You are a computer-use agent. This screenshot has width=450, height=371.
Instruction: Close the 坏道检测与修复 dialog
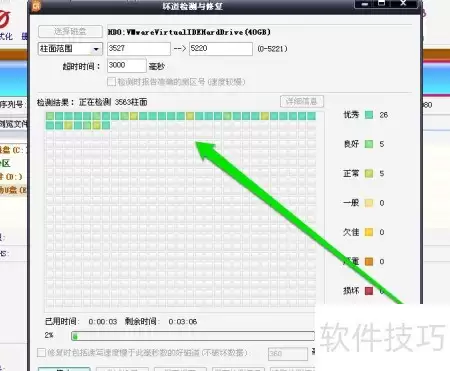pyautogui.click(x=403, y=4)
